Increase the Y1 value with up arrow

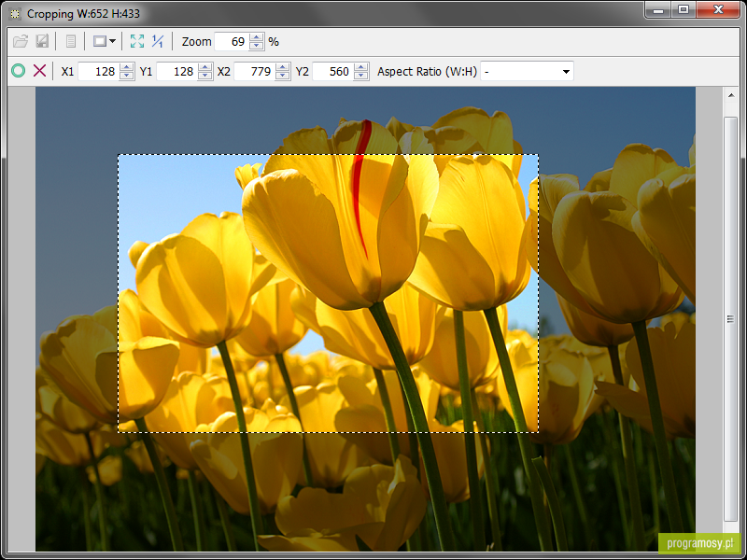[204, 67]
